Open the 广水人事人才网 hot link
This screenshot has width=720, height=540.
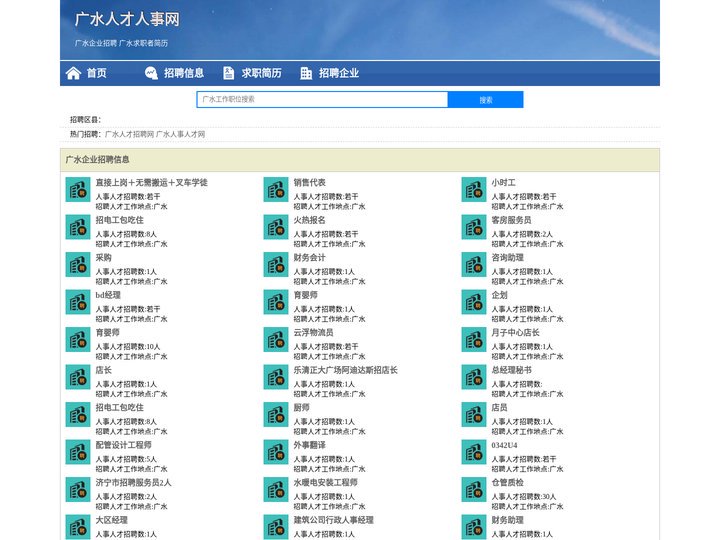tap(180, 134)
